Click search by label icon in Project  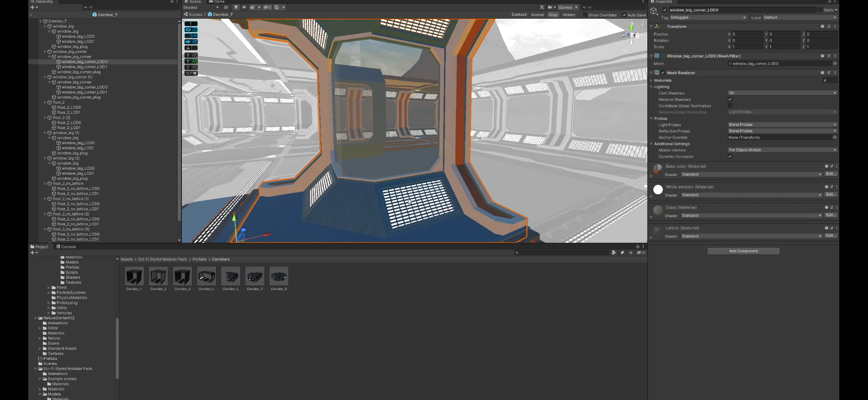[622, 253]
